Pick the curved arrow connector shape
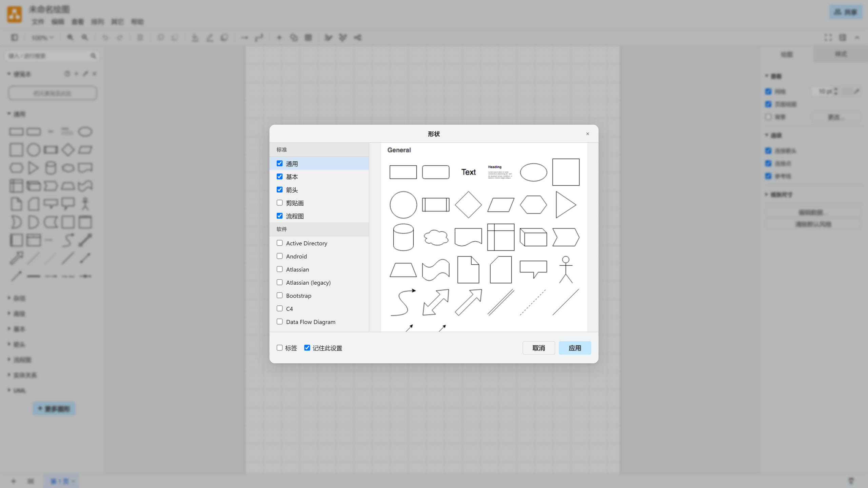This screenshot has width=868, height=488. [403, 302]
